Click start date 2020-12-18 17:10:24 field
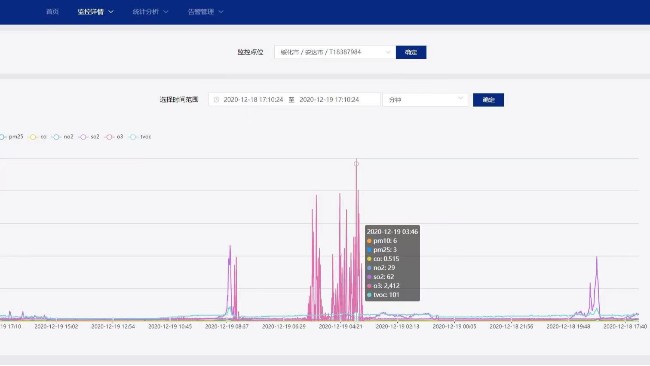Image resolution: width=650 pixels, height=366 pixels. click(253, 100)
